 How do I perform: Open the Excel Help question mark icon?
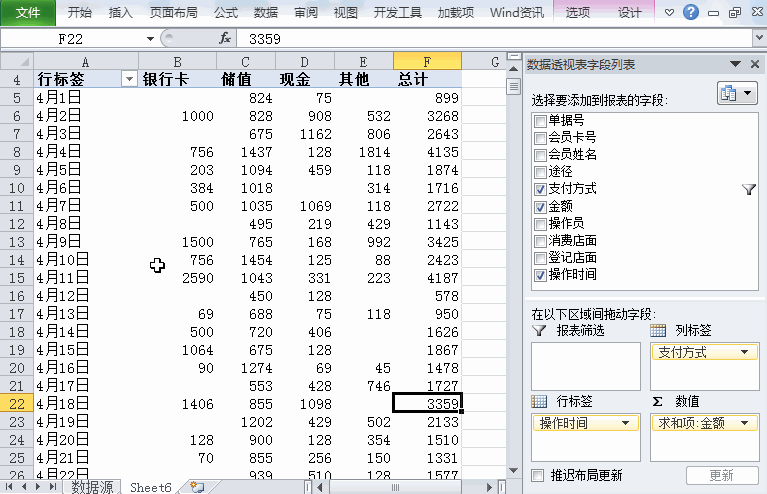click(x=690, y=12)
